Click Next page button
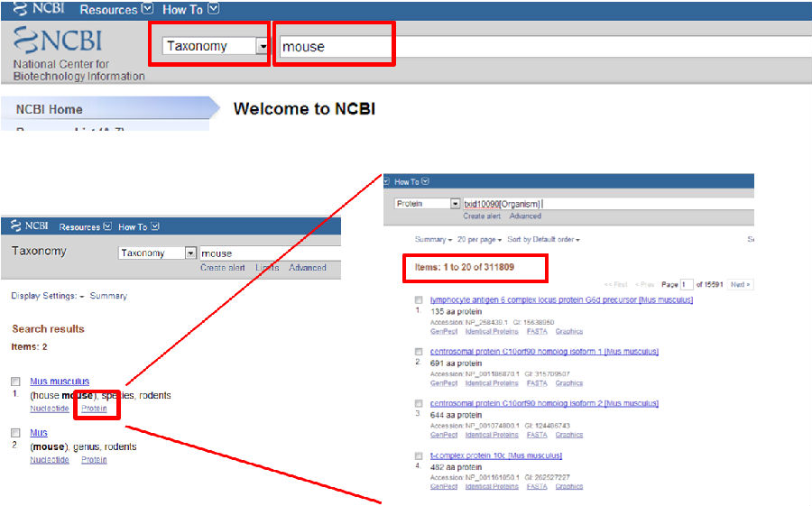This screenshot has height=506, width=812. [x=740, y=284]
